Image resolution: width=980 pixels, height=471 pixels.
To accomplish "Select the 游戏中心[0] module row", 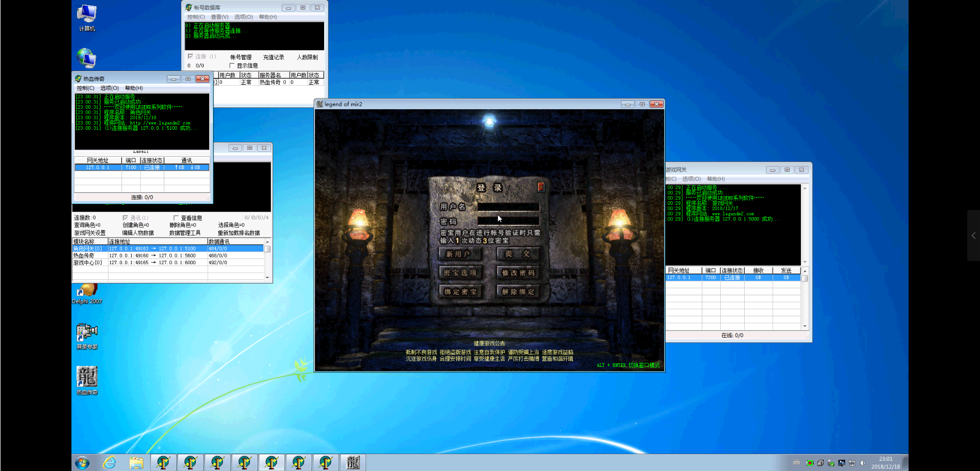I will click(x=168, y=263).
